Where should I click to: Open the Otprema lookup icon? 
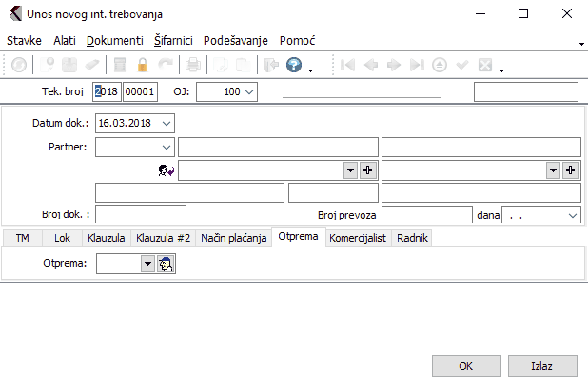[164, 265]
